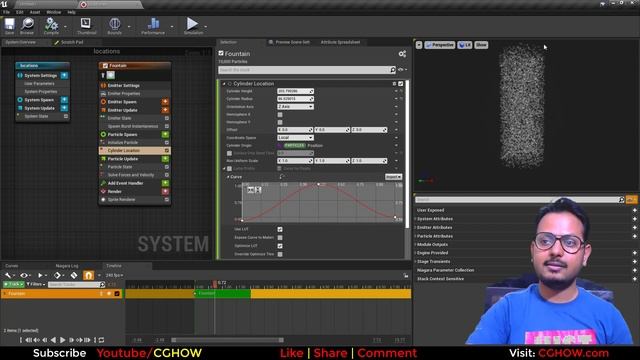Open Fountain stack view options gear icon
This screenshot has height=360, width=640.
click(402, 54)
